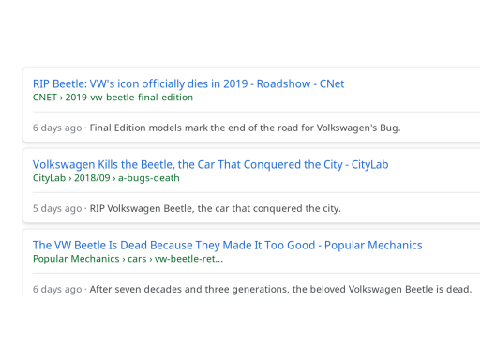Select the After seven decades snippet text

pos(281,289)
